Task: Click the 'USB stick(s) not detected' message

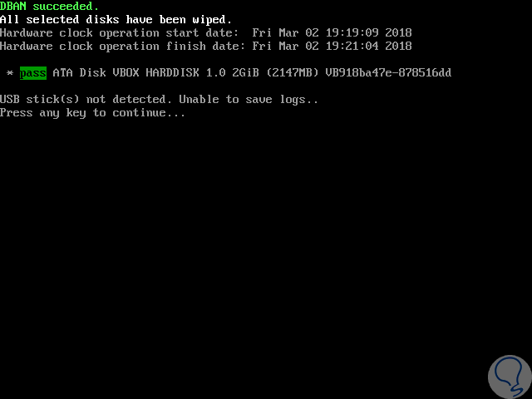Action: (x=83, y=100)
